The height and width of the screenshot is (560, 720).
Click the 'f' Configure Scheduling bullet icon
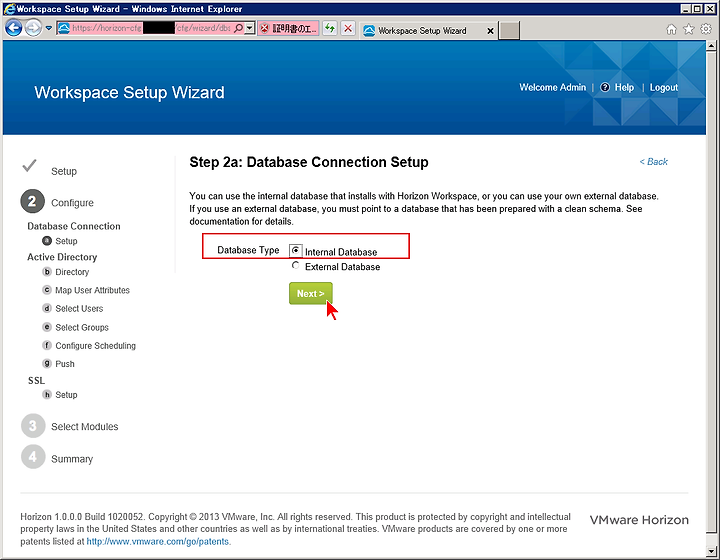[x=47, y=345]
